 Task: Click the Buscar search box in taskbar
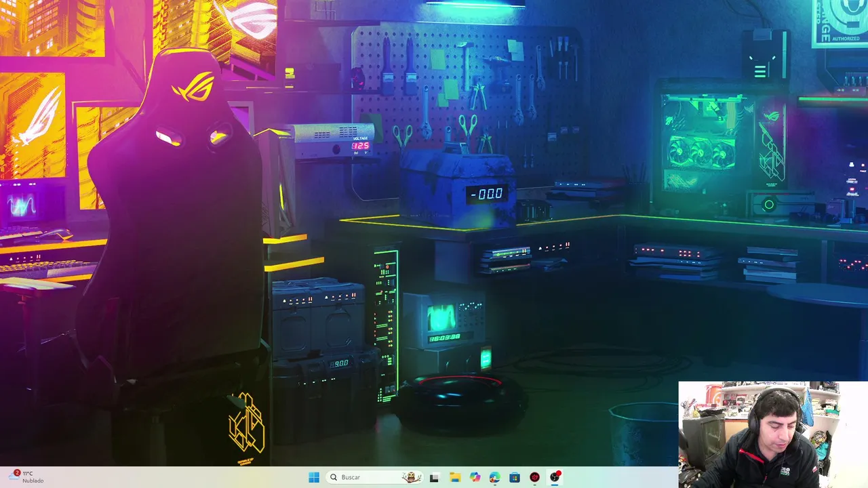pos(374,477)
